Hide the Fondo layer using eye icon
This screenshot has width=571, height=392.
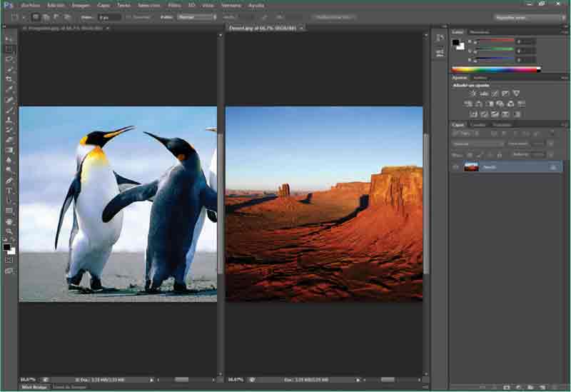[x=455, y=166]
